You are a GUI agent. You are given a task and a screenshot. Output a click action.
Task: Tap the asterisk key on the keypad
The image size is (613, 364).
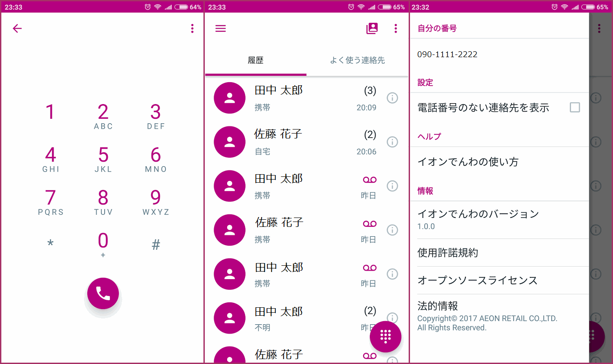click(51, 244)
